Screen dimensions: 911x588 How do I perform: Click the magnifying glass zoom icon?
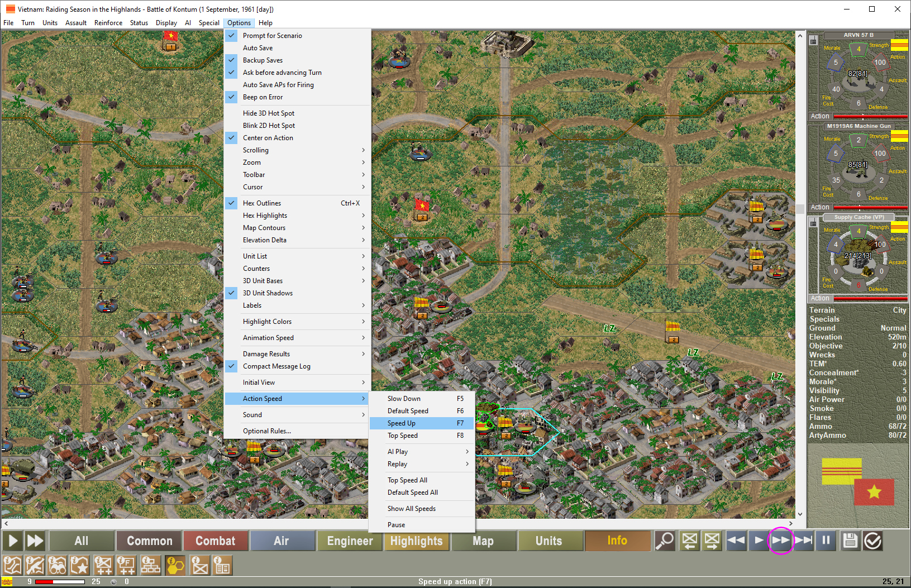pyautogui.click(x=665, y=541)
